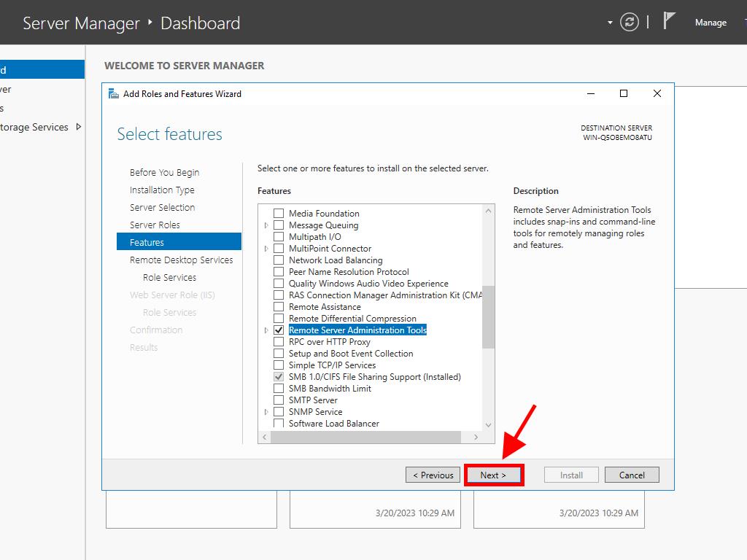Viewport: 747px width, 560px height.
Task: Click the Server Manager refresh icon
Action: pos(629,23)
